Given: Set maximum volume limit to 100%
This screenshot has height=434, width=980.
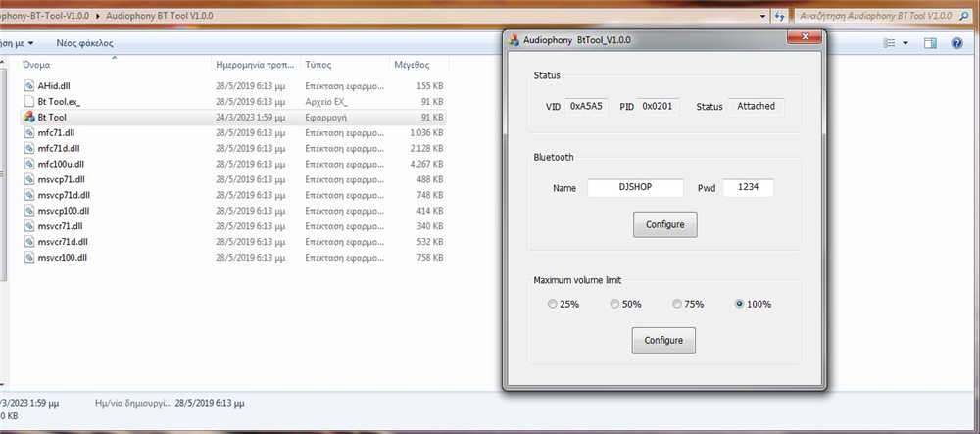Looking at the screenshot, I should pyautogui.click(x=740, y=304).
